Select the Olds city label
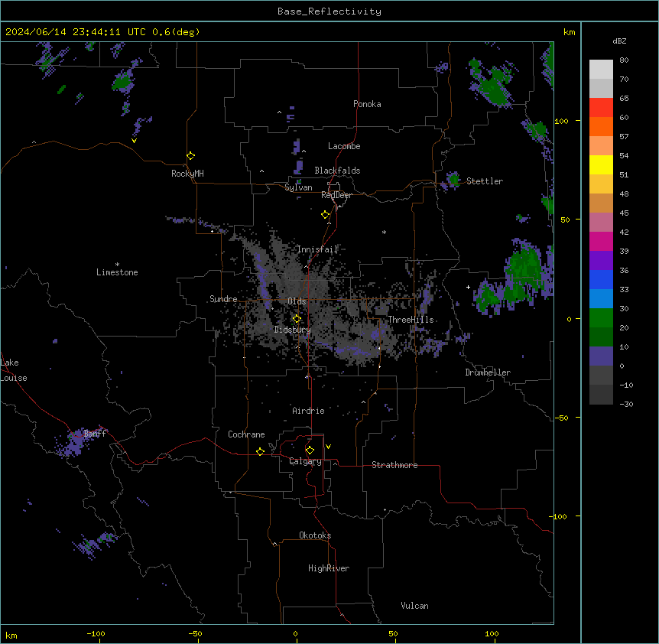659x644 pixels. pos(297,301)
